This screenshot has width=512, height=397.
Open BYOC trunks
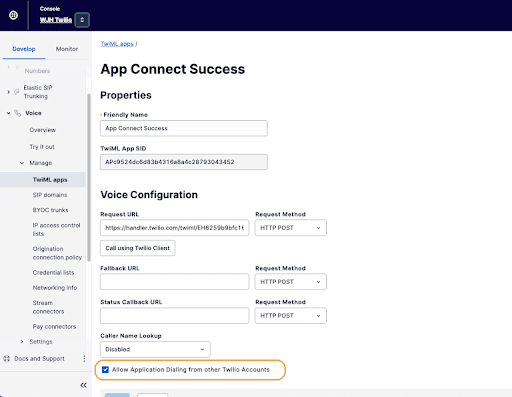[x=50, y=210]
